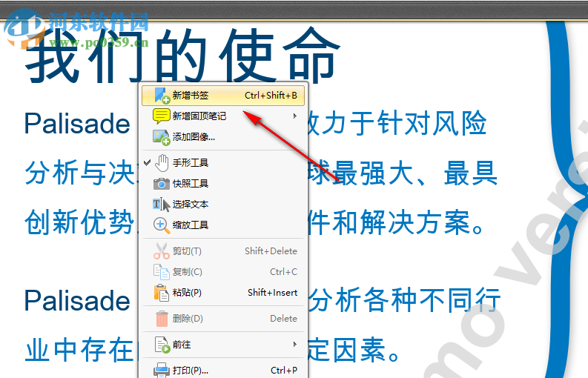Viewport: 588px width, 378px height.
Task: Expand the 前往 submenu arrow
Action: tap(295, 344)
